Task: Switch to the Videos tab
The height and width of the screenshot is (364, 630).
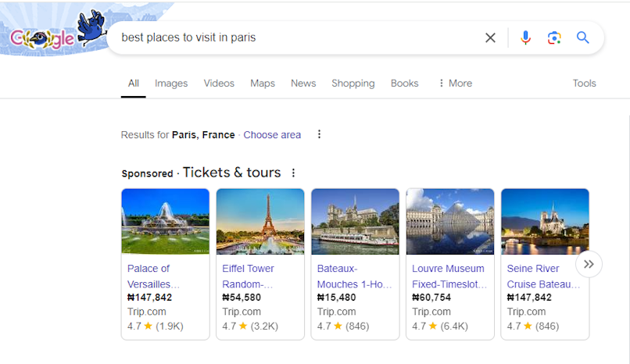Action: click(x=219, y=83)
